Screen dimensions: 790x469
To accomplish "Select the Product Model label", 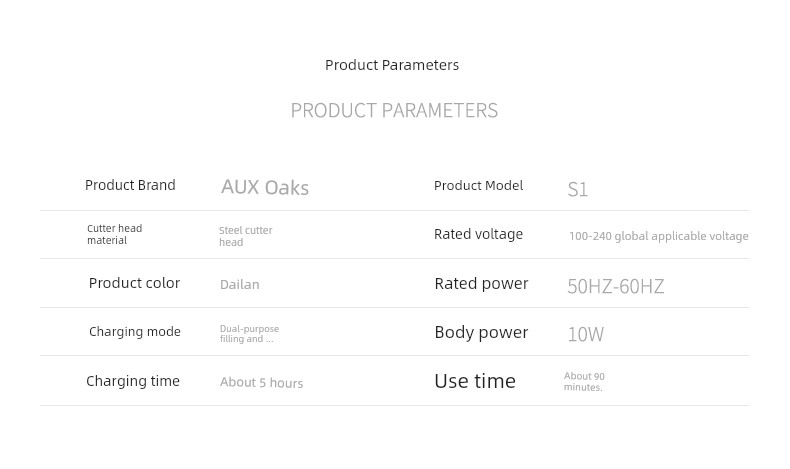I will (478, 185).
